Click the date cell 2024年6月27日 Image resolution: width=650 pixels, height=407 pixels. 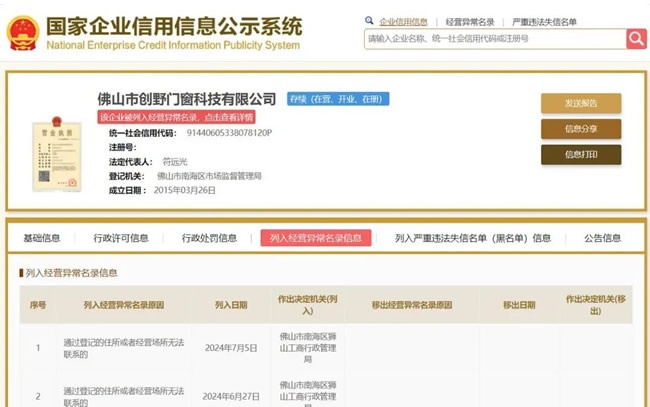231,397
